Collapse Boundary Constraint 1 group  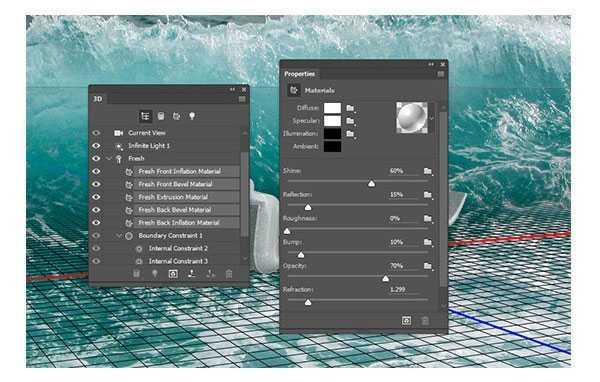(x=119, y=235)
